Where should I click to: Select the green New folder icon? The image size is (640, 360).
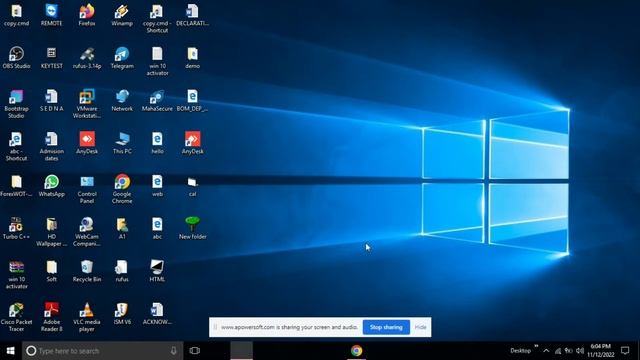click(x=193, y=229)
